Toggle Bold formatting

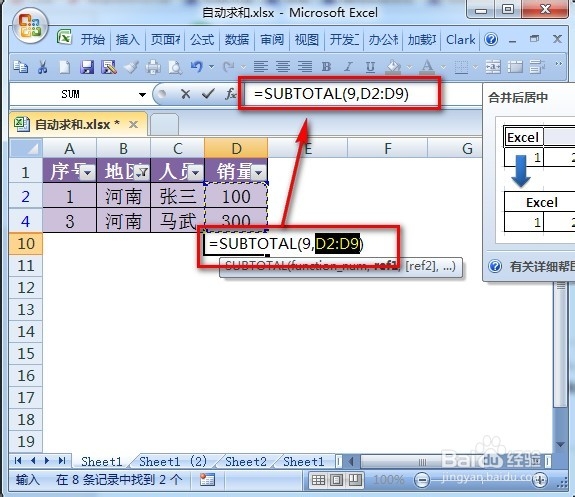click(x=326, y=67)
